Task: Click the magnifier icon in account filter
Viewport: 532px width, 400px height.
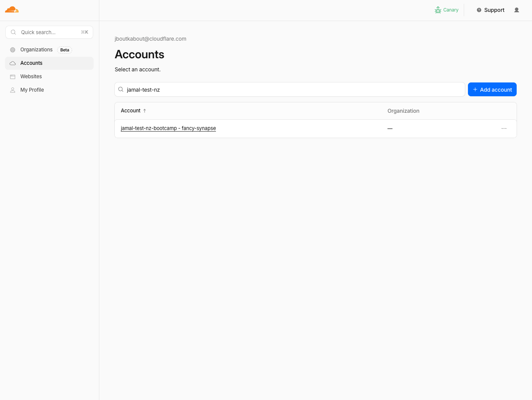Action: point(121,89)
